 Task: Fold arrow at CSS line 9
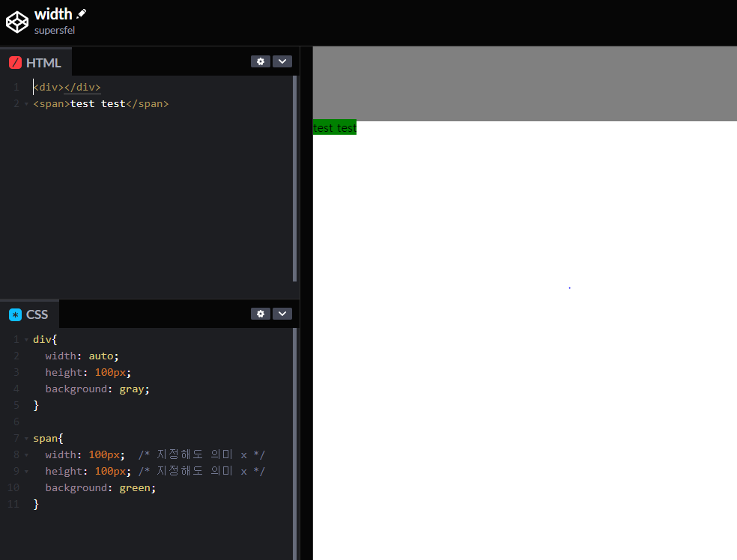coord(26,471)
